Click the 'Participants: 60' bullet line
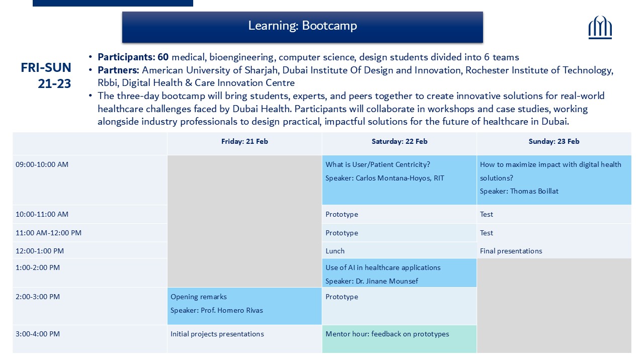This screenshot has height=362, width=644. pos(308,57)
